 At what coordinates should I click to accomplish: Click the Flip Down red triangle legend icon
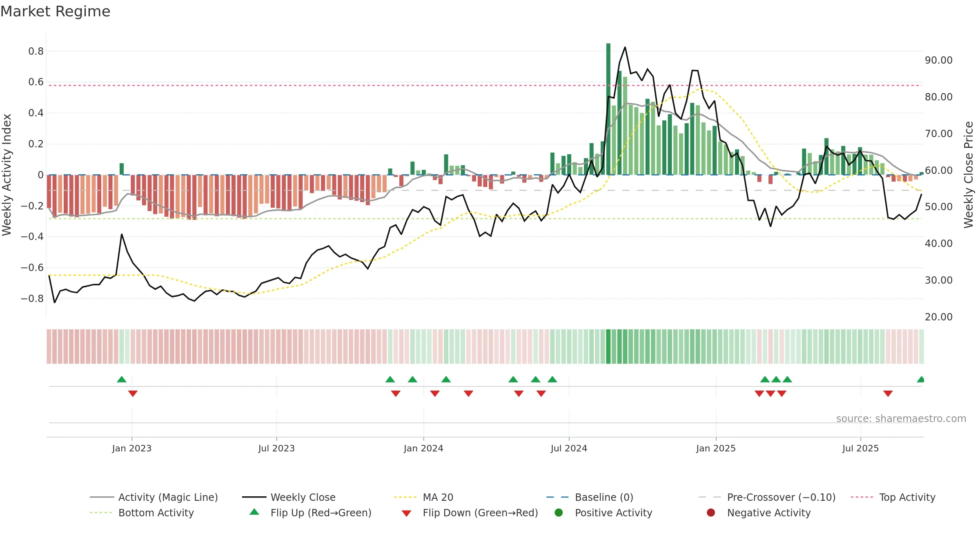(406, 513)
